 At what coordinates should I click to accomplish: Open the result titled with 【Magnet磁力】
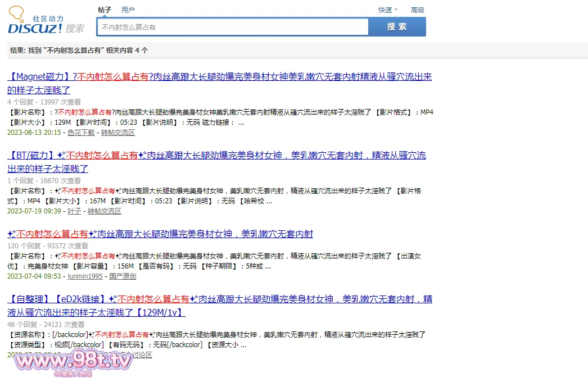pos(219,77)
